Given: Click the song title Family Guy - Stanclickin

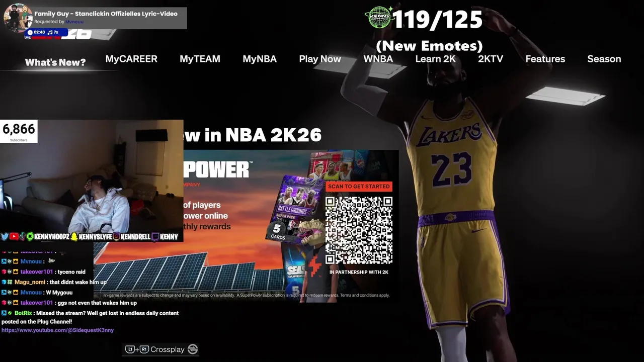Looking at the screenshot, I should pos(106,14).
